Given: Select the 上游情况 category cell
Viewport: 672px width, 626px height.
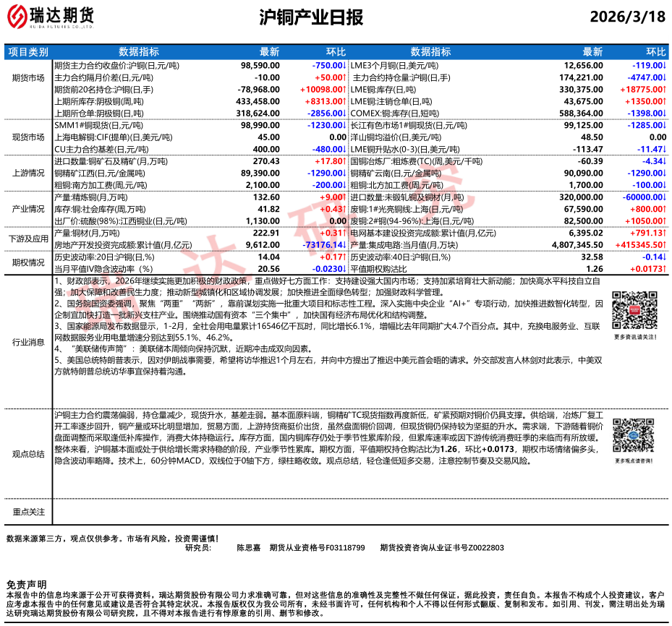Looking at the screenshot, I should point(28,173).
